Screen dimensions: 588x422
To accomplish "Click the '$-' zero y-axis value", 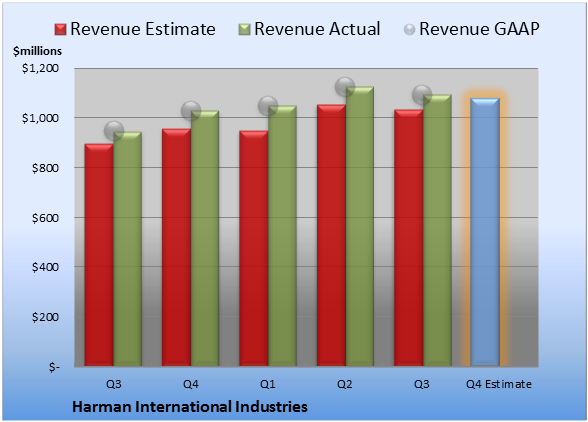I will [x=54, y=367].
